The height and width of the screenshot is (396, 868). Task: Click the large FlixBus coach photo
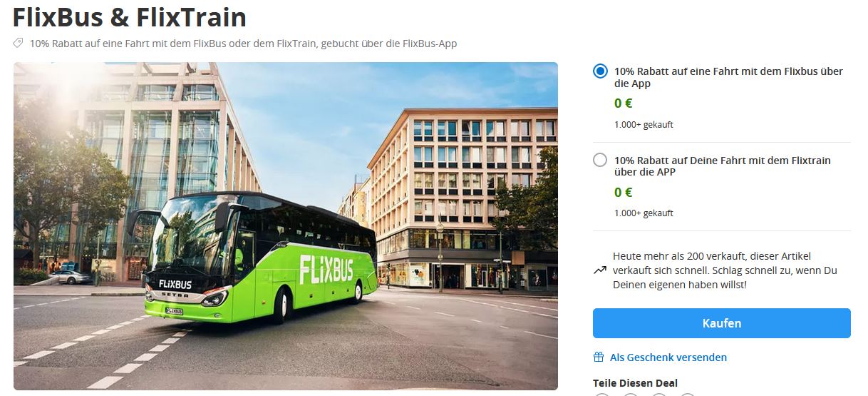coord(285,225)
